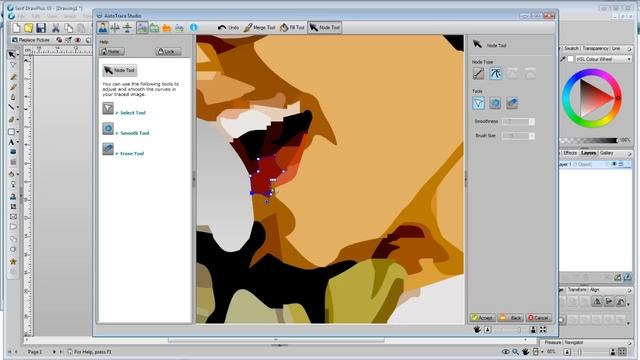Choose the sharp line node type
This screenshot has width=640, height=360.
click(478, 73)
